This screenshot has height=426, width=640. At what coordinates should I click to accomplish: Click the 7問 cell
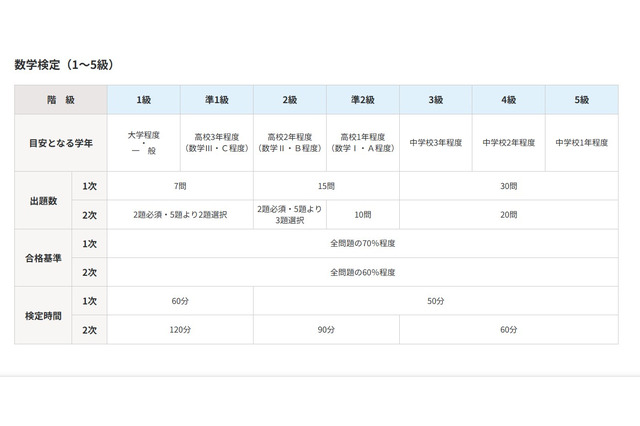point(180,187)
